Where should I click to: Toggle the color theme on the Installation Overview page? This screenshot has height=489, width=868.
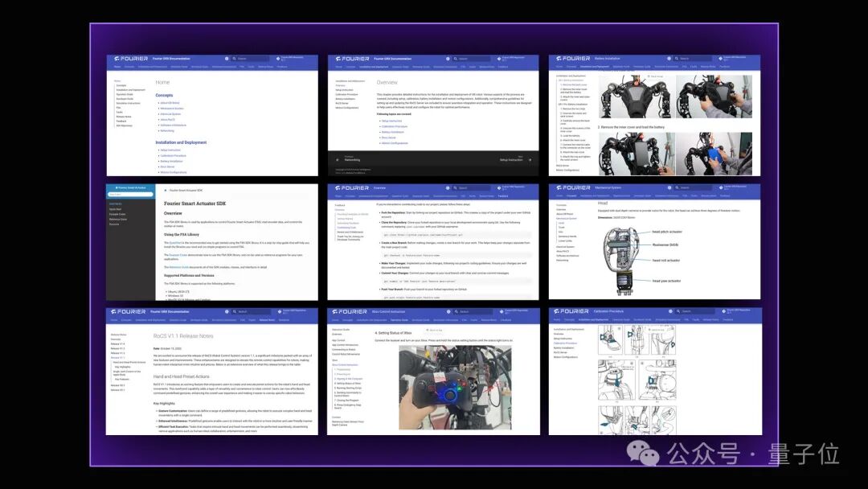coord(448,59)
